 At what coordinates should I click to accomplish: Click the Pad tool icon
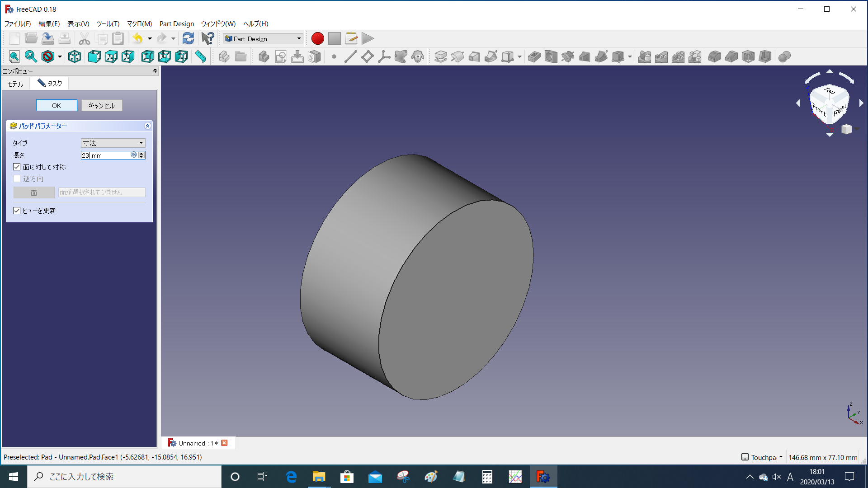pos(440,56)
